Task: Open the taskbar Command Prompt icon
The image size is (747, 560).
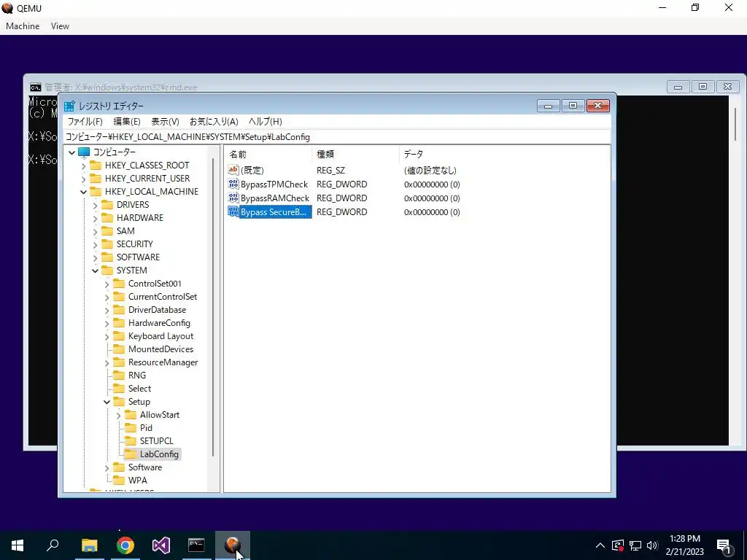Action: coord(196,545)
